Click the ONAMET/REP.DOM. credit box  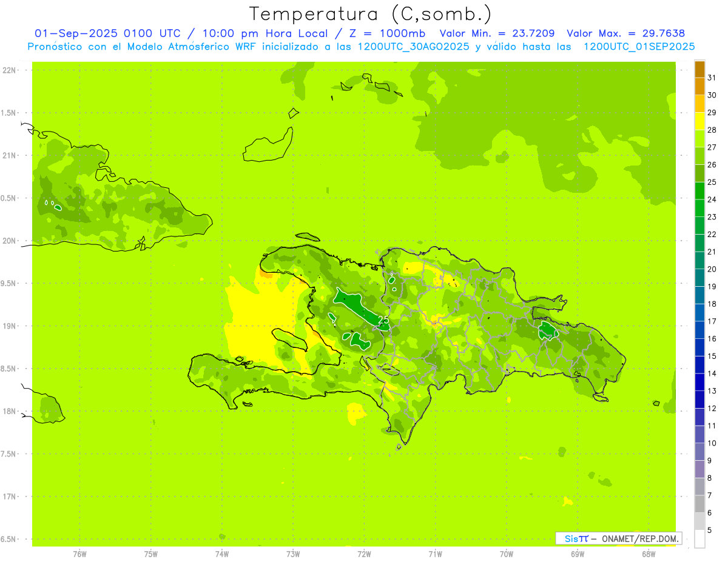click(618, 538)
